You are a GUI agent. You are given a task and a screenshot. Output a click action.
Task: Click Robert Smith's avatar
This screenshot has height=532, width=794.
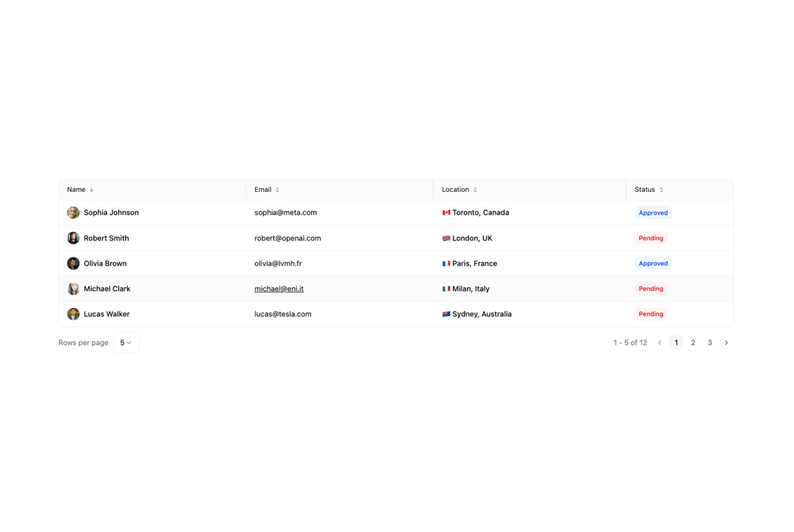74,238
